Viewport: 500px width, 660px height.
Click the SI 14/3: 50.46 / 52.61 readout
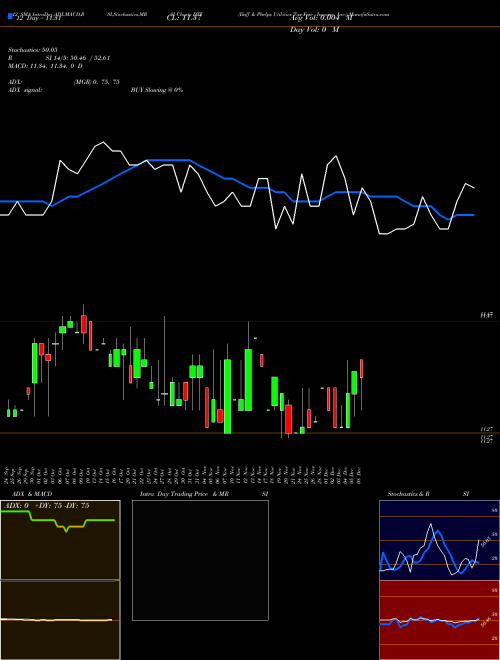(78, 58)
